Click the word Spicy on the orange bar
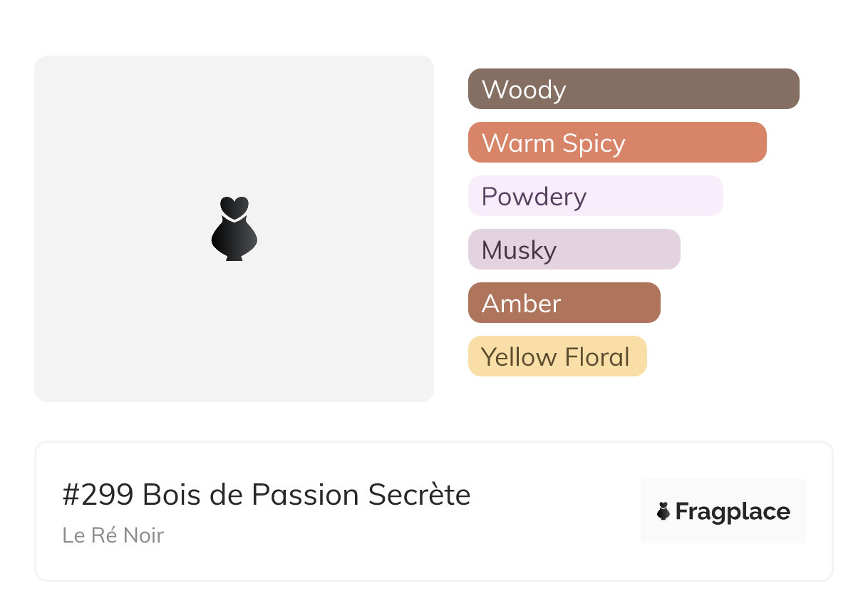 [593, 143]
